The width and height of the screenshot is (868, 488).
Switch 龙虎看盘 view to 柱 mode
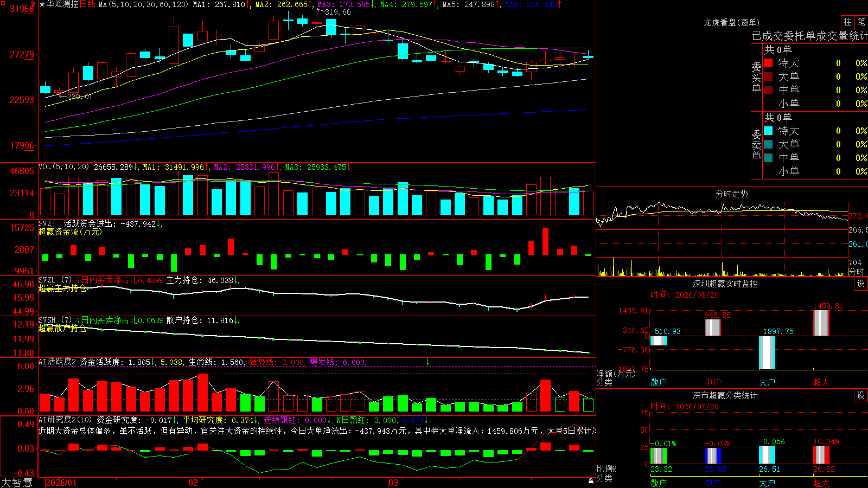(x=847, y=22)
